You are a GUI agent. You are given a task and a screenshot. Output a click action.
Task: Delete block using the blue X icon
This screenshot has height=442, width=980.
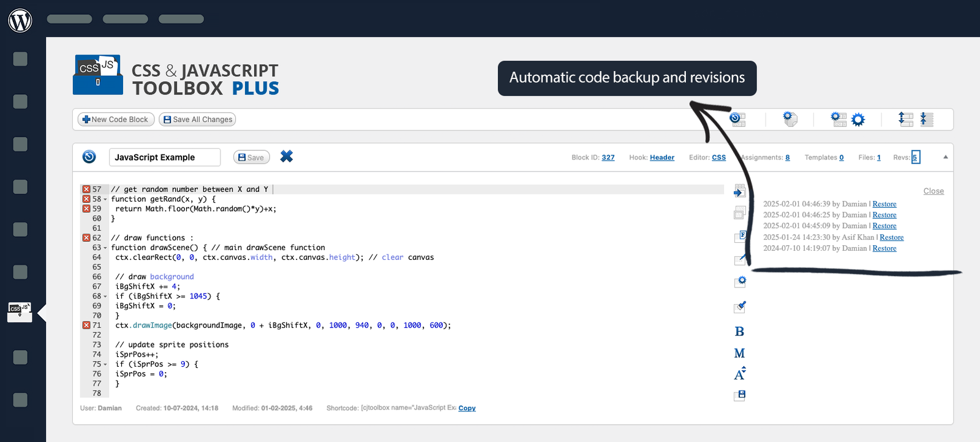(286, 156)
